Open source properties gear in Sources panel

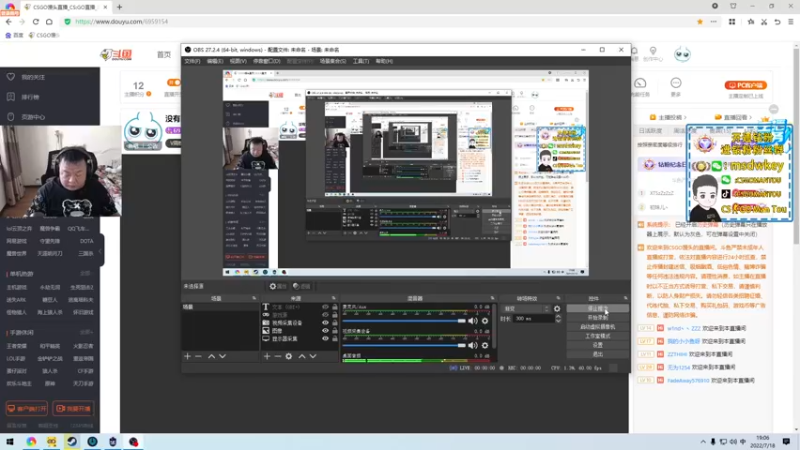pos(289,356)
